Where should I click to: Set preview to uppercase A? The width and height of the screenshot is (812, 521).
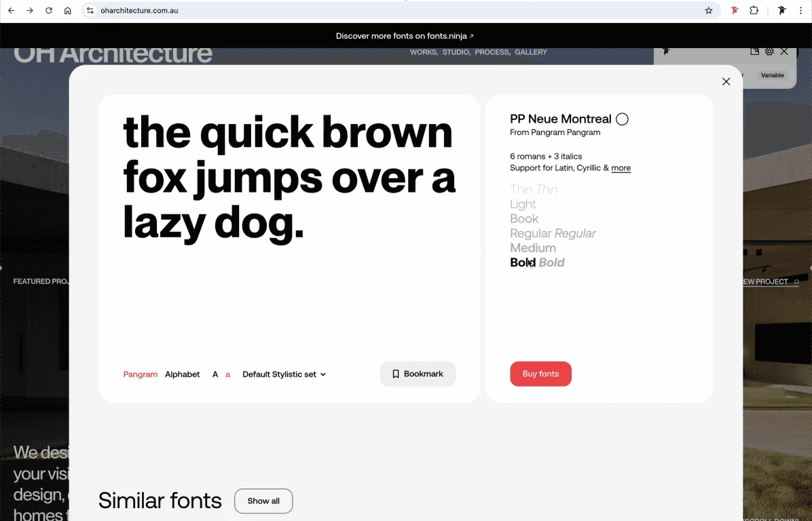tap(215, 374)
